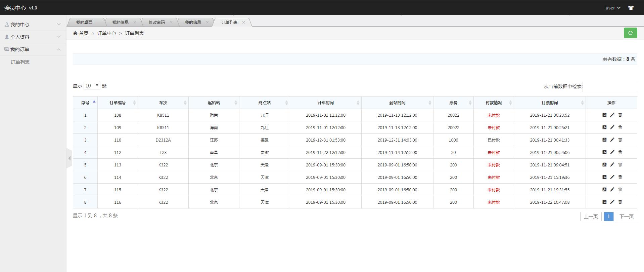Select page 1 in pagination
This screenshot has height=272, width=644.
point(608,217)
